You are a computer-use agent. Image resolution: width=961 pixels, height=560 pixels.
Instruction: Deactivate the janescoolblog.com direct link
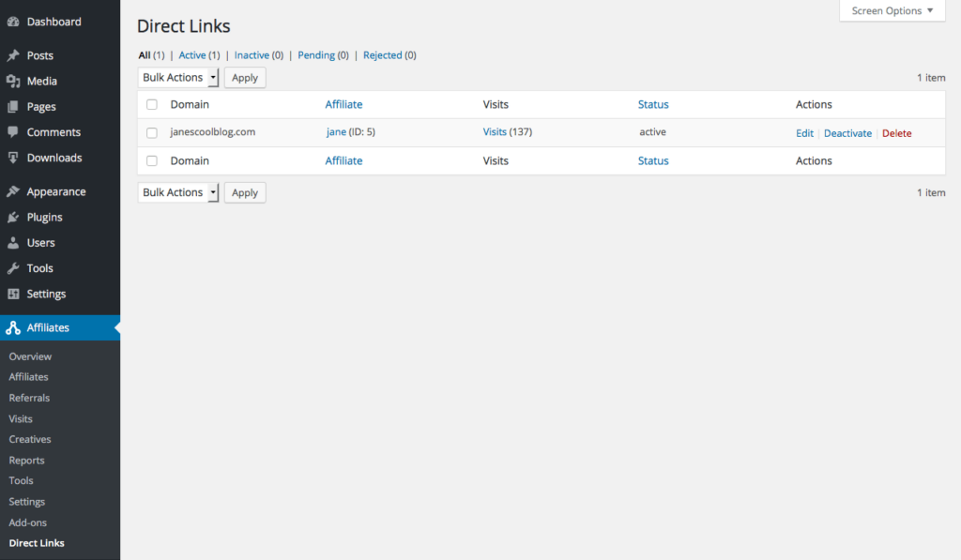tap(847, 133)
